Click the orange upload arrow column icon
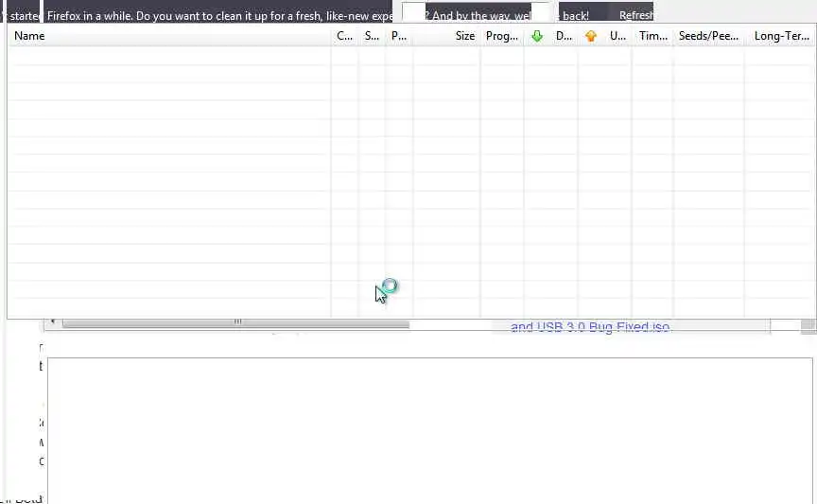 point(590,36)
